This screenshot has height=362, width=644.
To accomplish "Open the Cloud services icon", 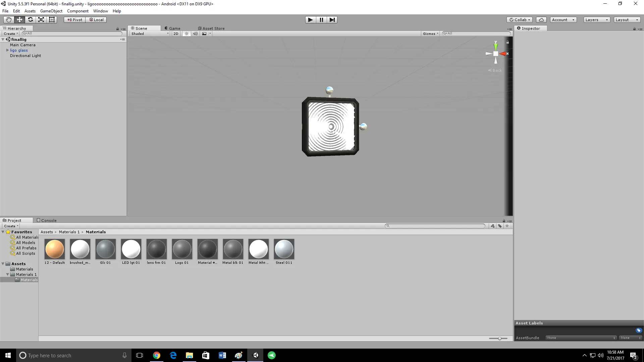I will [541, 20].
